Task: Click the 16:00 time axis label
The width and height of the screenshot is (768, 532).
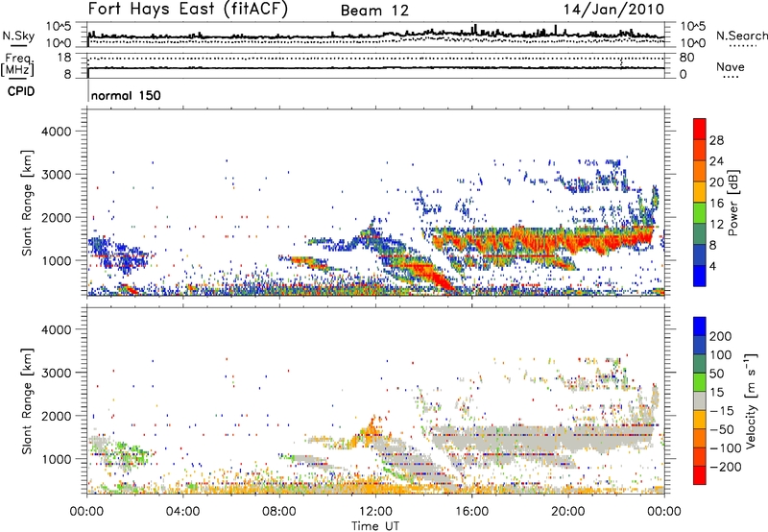Action: coord(471,512)
